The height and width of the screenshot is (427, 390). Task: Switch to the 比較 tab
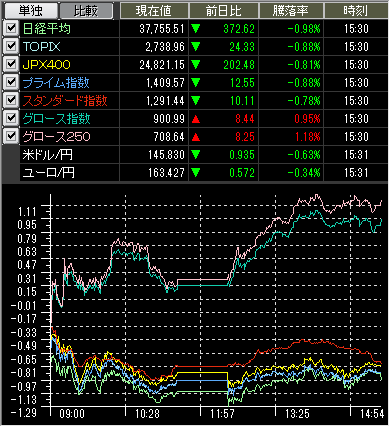tap(86, 11)
